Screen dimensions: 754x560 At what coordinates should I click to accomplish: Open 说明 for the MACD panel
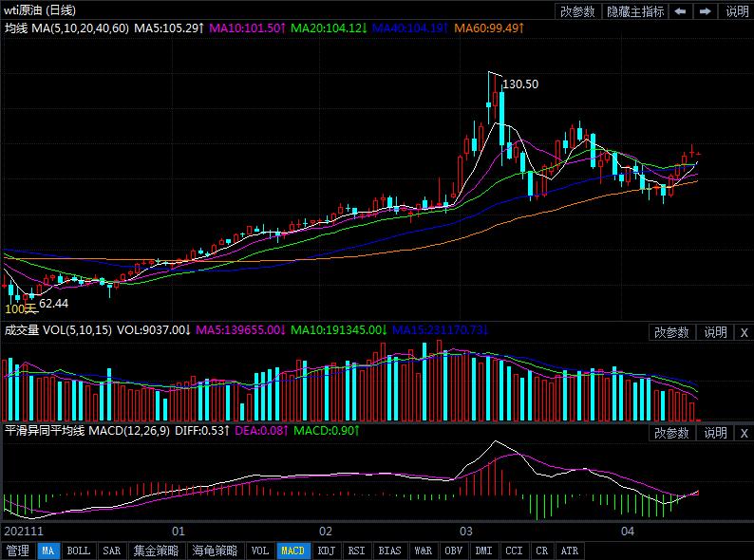(x=715, y=433)
